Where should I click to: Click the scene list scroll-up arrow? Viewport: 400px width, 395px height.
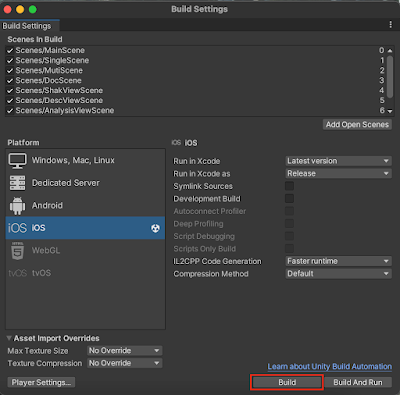coord(390,51)
